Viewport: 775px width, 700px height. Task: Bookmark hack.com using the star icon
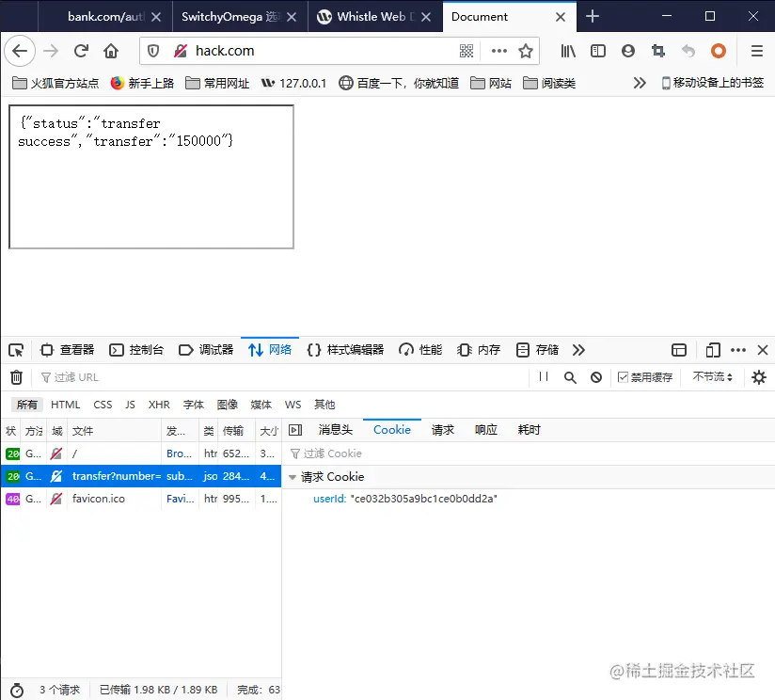526,51
